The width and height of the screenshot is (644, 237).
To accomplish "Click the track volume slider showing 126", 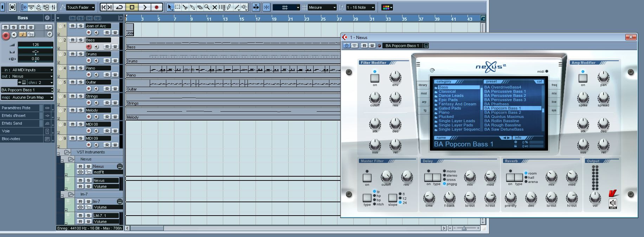I will [x=36, y=45].
